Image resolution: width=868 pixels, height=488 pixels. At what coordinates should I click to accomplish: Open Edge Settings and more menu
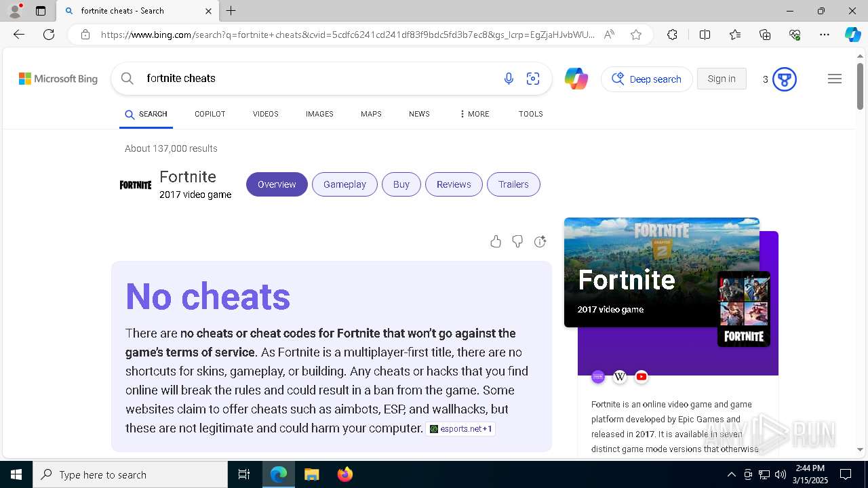825,35
